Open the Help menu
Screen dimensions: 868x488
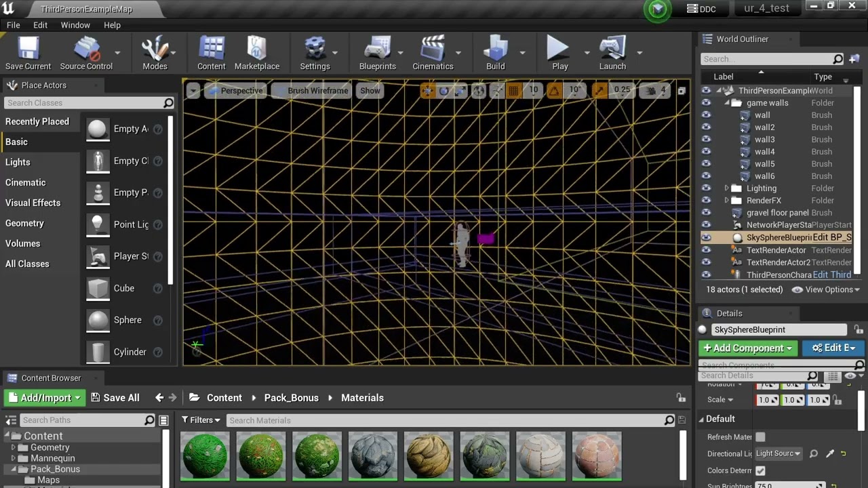112,25
